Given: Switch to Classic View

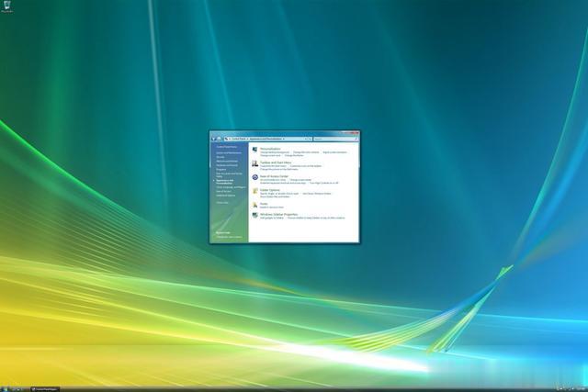Looking at the screenshot, I should [x=222, y=203].
